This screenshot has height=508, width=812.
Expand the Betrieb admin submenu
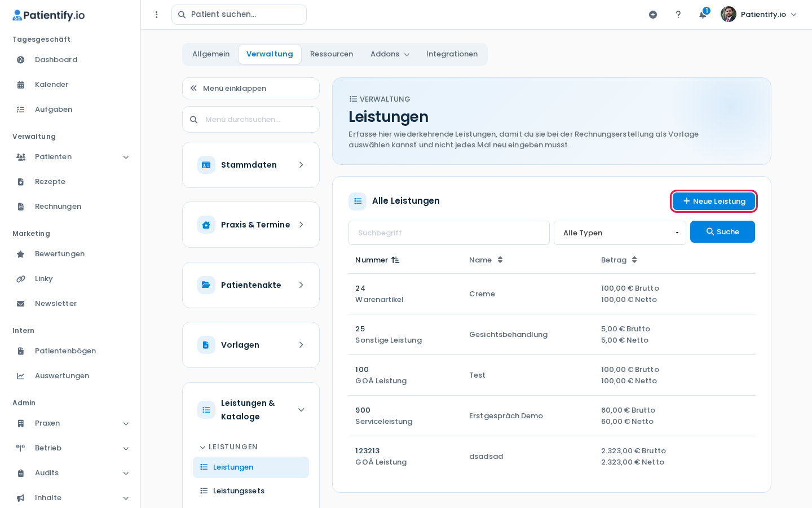pos(126,449)
